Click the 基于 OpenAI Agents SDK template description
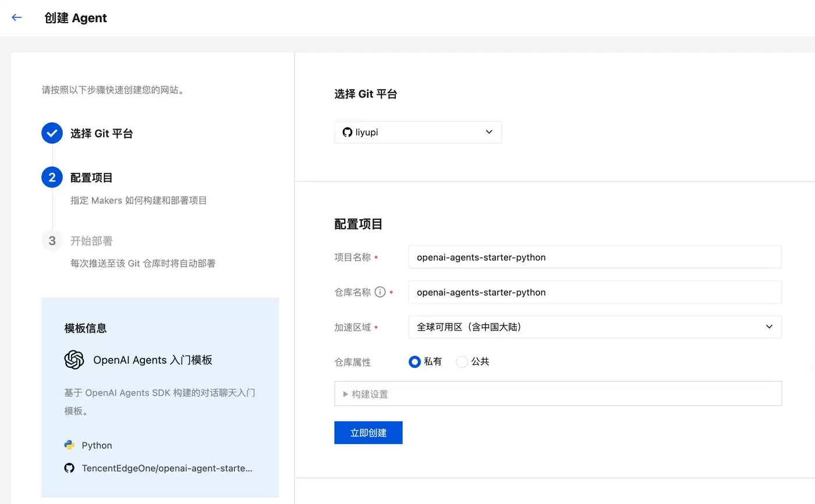The image size is (815, 504). click(x=160, y=402)
